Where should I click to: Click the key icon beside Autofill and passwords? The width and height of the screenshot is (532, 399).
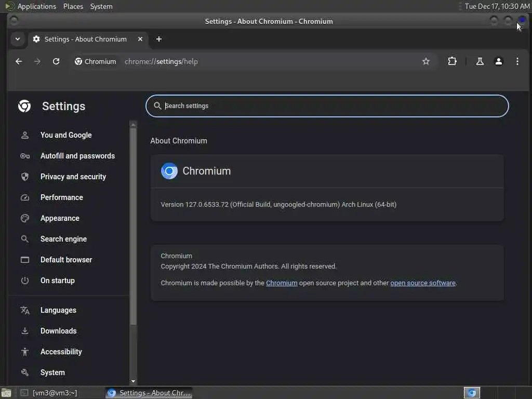(25, 156)
